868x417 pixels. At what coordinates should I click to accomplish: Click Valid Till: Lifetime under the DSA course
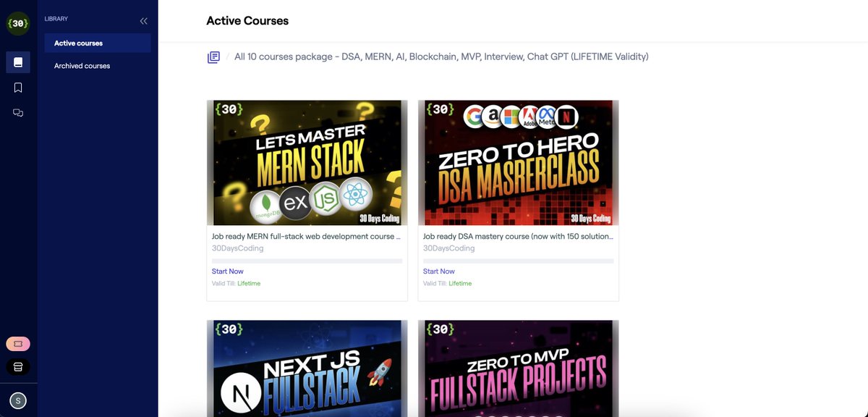tap(447, 284)
